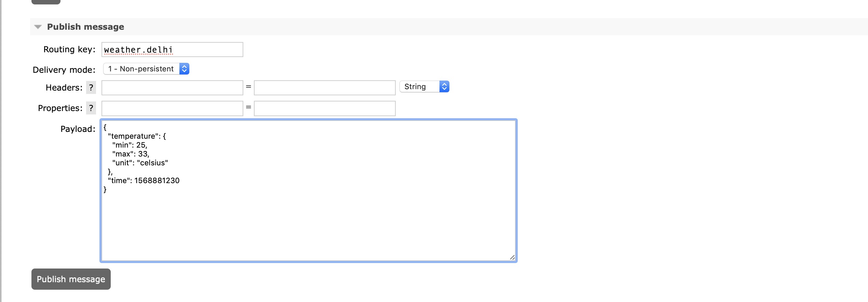Click the Publish message section heading text
Viewport: 868px width, 302px height.
85,27
